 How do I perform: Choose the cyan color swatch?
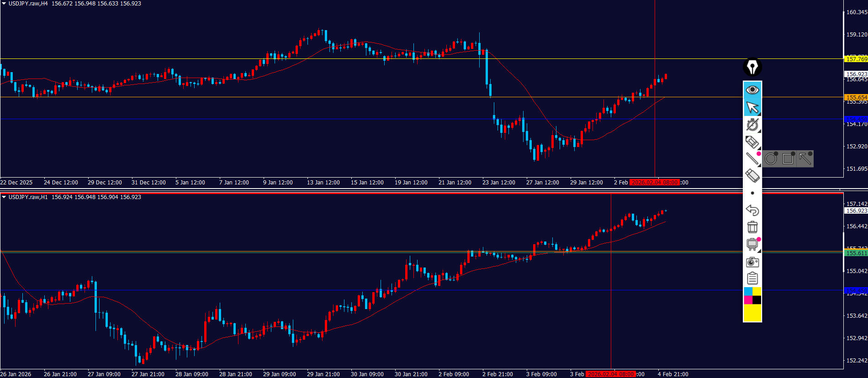click(x=748, y=291)
